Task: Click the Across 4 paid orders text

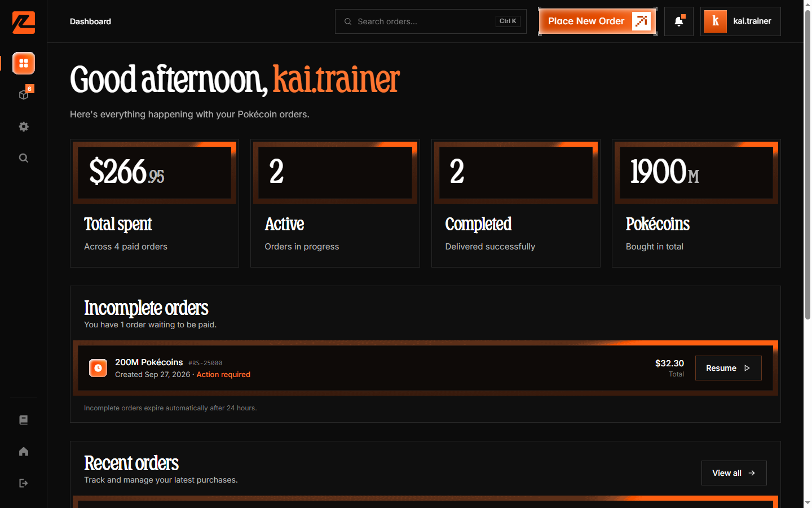Action: [x=126, y=247]
